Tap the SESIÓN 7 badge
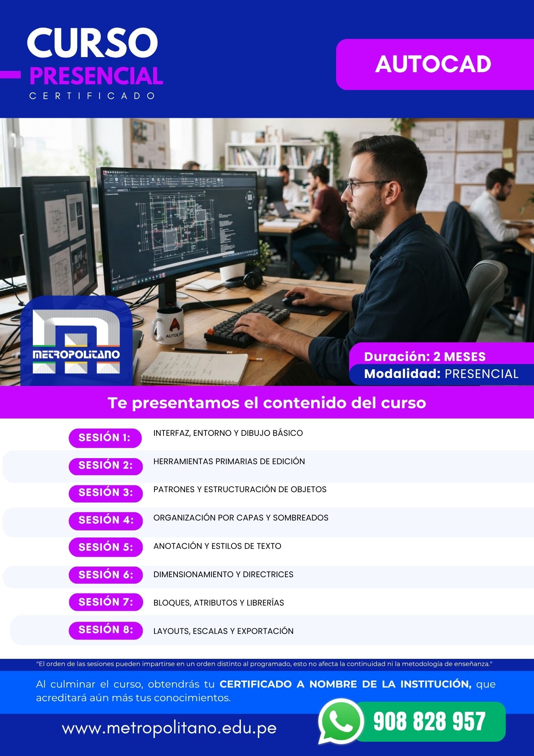Viewport: 534px width, 756px height. pyautogui.click(x=106, y=602)
